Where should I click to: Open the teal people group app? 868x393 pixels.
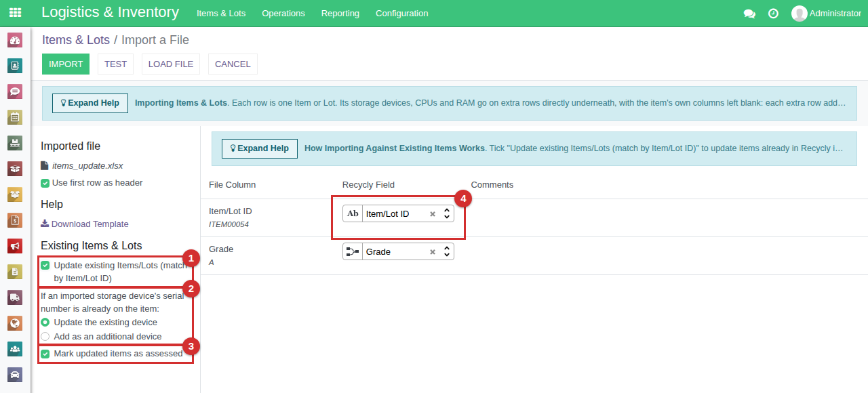(15, 349)
